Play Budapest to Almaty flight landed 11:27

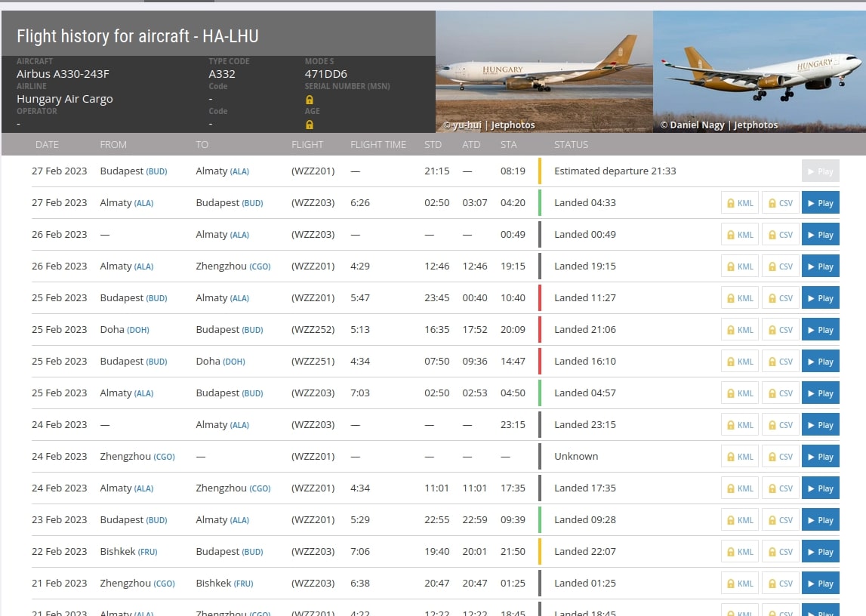point(820,298)
